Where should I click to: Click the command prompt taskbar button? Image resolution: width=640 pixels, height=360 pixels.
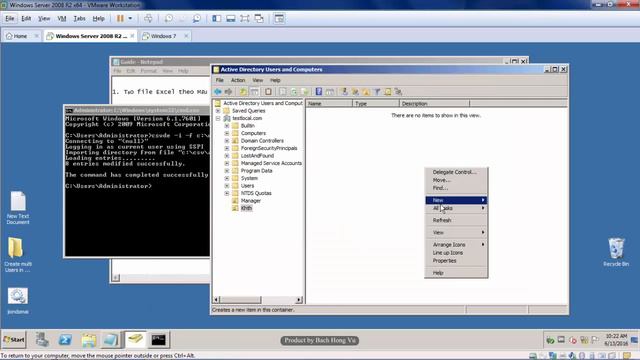[158, 340]
